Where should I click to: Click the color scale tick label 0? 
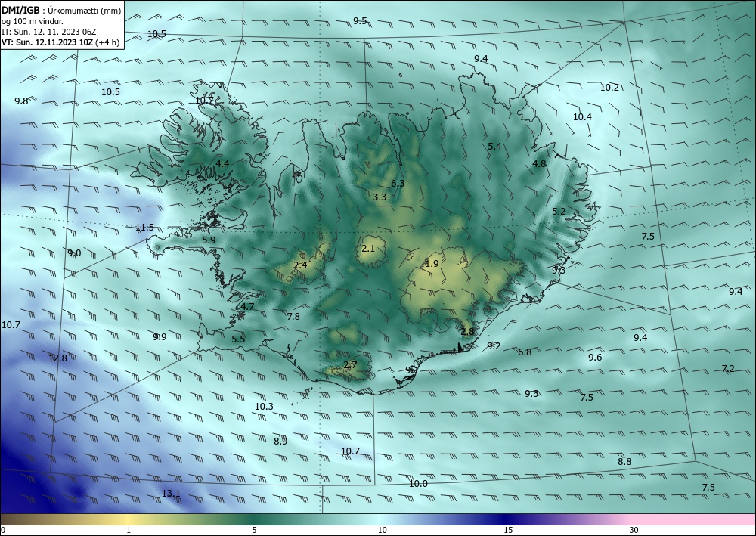pos(3,530)
